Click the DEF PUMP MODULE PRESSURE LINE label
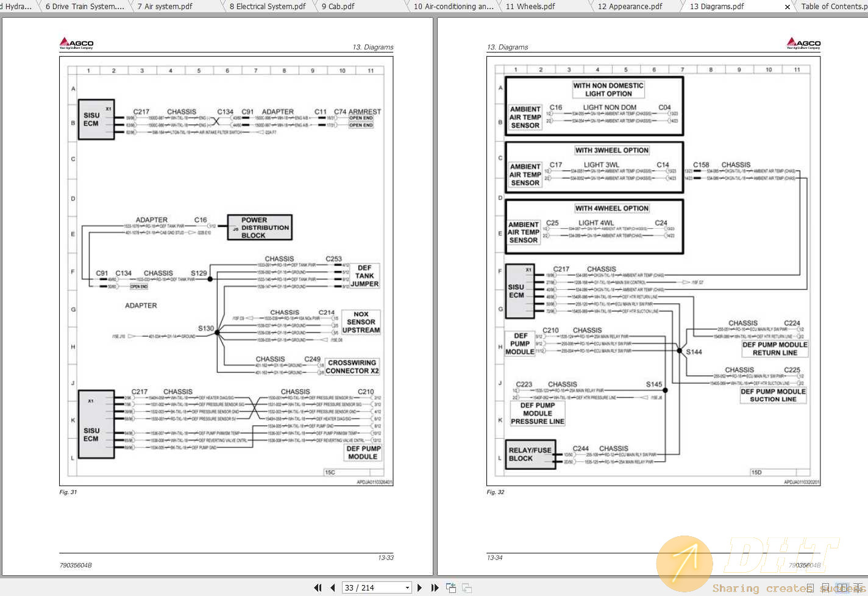This screenshot has width=868, height=596. (x=538, y=414)
